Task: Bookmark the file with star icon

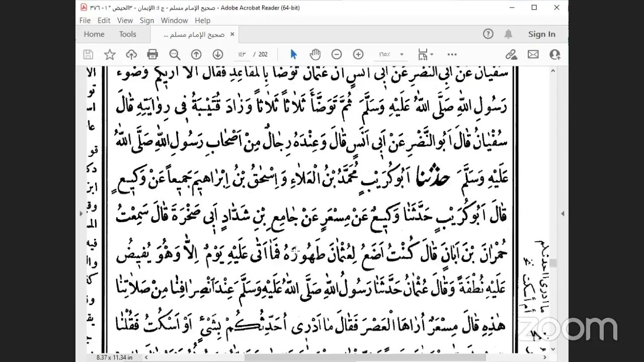Action: (x=110, y=54)
